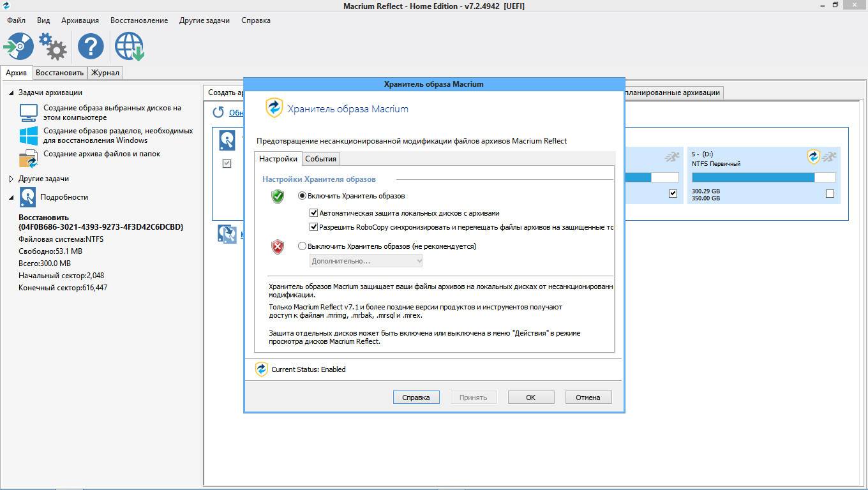Click the red cross shield icon

tap(278, 246)
